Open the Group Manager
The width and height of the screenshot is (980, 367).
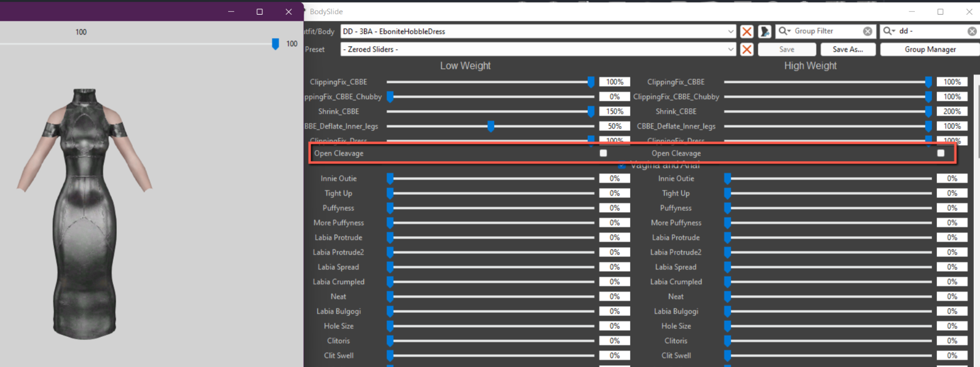tap(930, 49)
